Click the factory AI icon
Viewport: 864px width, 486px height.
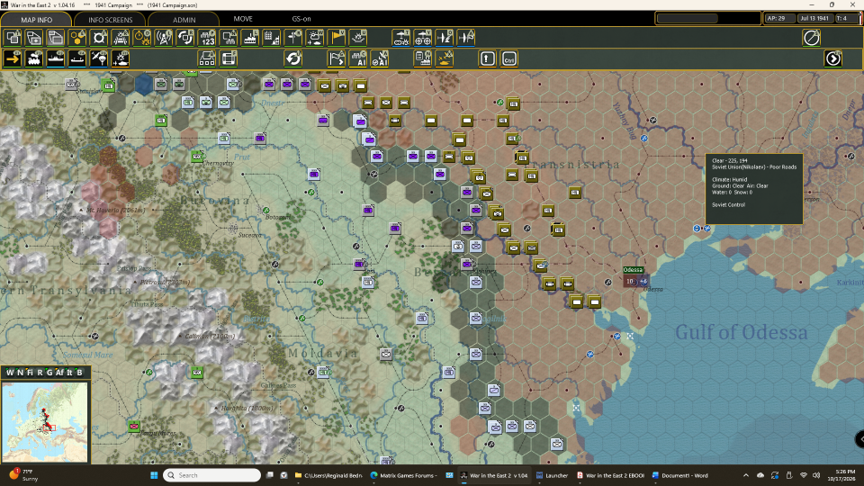(358, 58)
